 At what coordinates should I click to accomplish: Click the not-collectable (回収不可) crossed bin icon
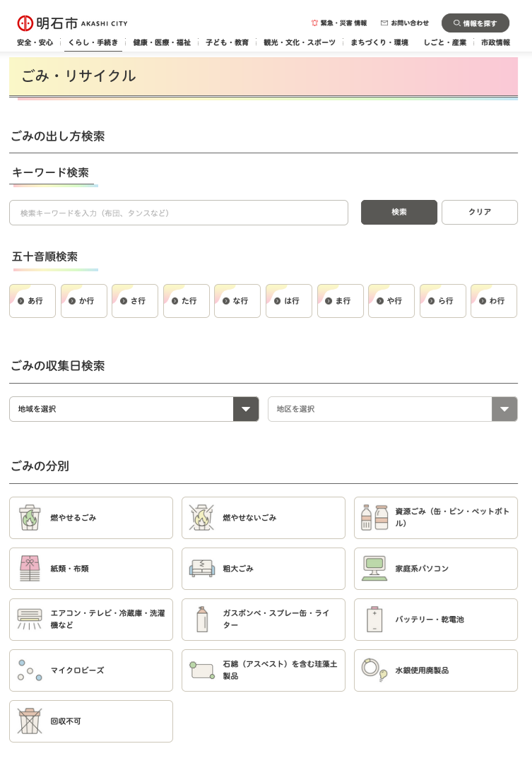click(30, 721)
